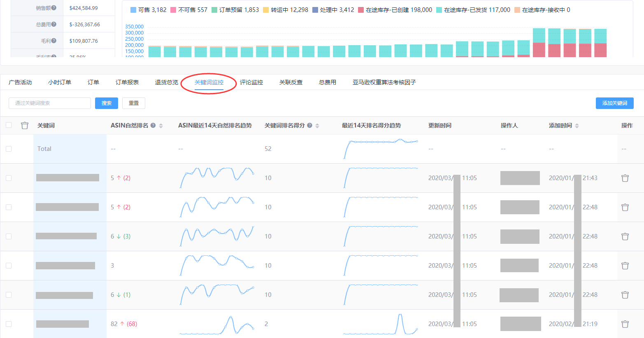Click the blue 搜索 button

coord(107,103)
